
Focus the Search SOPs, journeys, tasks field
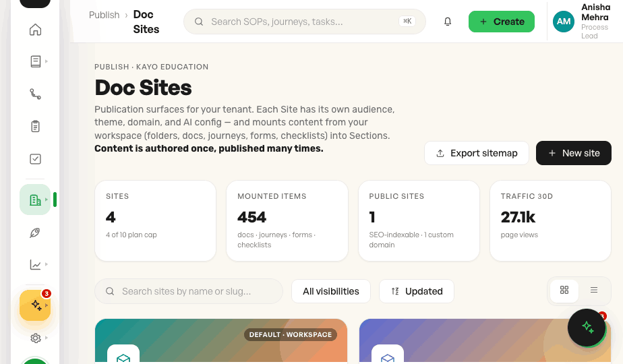click(304, 22)
